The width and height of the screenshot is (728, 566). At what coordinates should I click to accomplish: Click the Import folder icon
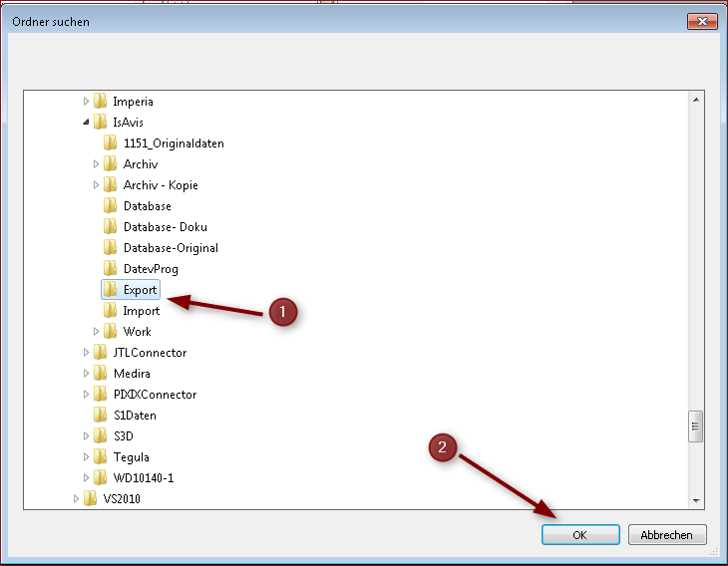[111, 311]
